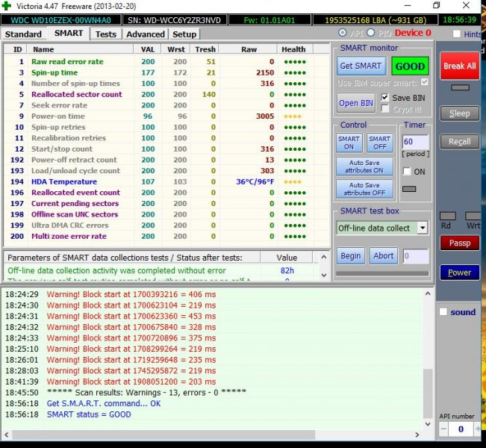The height and width of the screenshot is (448, 486).
Task: Select the API radio button
Action: [x=343, y=33]
